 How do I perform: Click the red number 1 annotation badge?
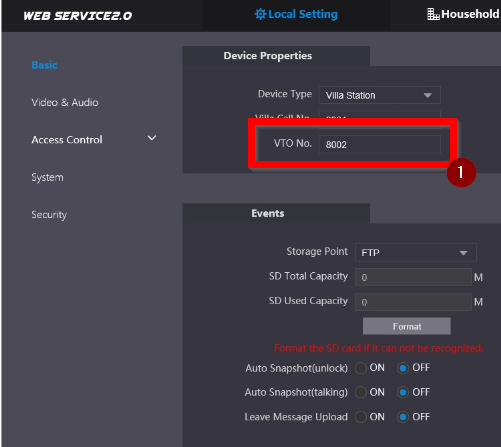(461, 173)
